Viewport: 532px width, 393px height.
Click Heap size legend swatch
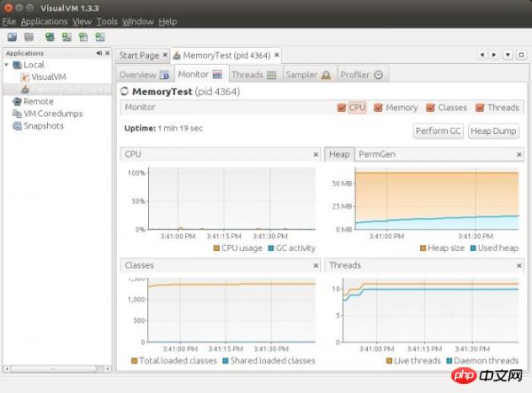click(x=423, y=248)
